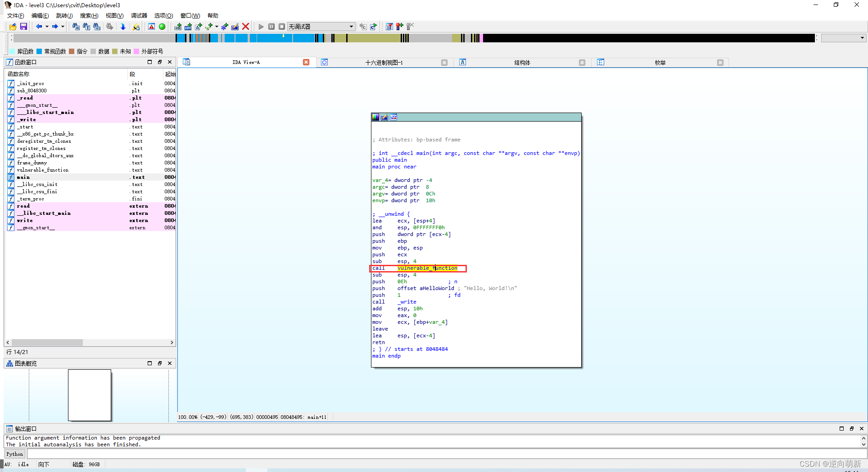Click the 库函数 legend color swatch
Viewport: 868px width, 472px height.
[x=12, y=51]
